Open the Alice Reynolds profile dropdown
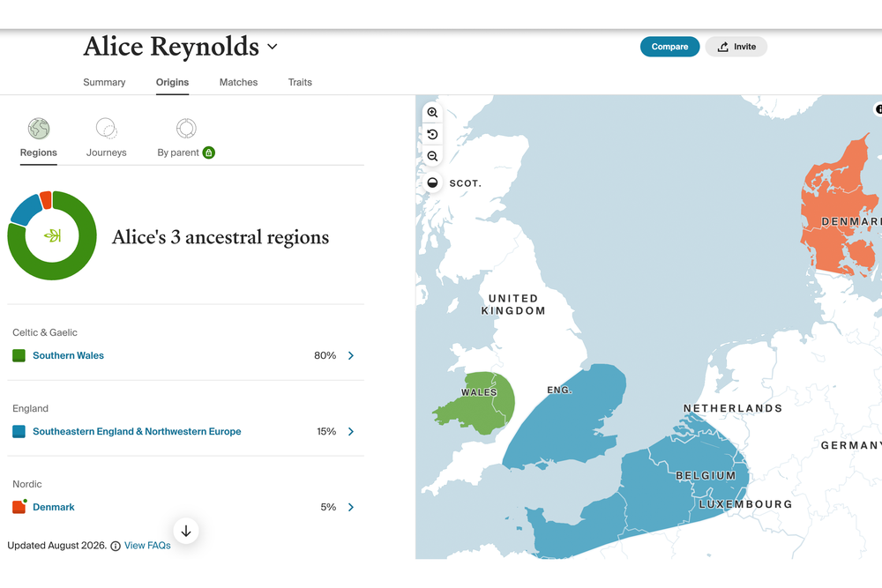Viewport: 882px width, 588px height. [x=273, y=47]
